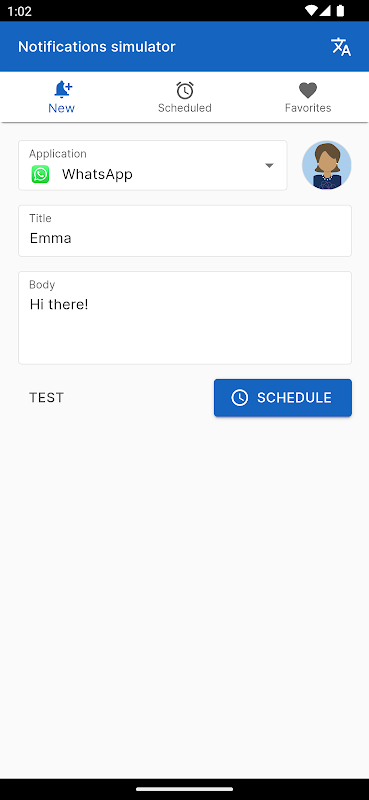369x800 pixels.
Task: Change the woman avatar picture
Action: tap(327, 165)
